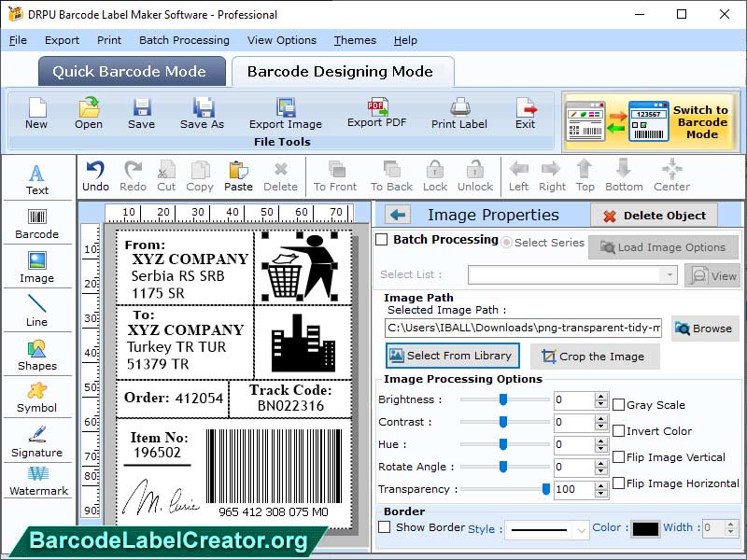Click the To Back icon

tap(391, 176)
